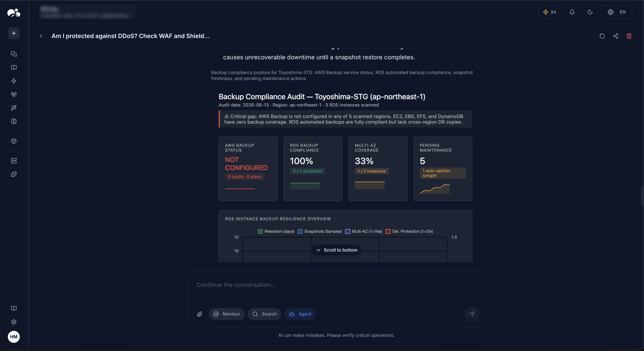Open the brain sidebar icon
The image size is (644, 351).
[14, 121]
